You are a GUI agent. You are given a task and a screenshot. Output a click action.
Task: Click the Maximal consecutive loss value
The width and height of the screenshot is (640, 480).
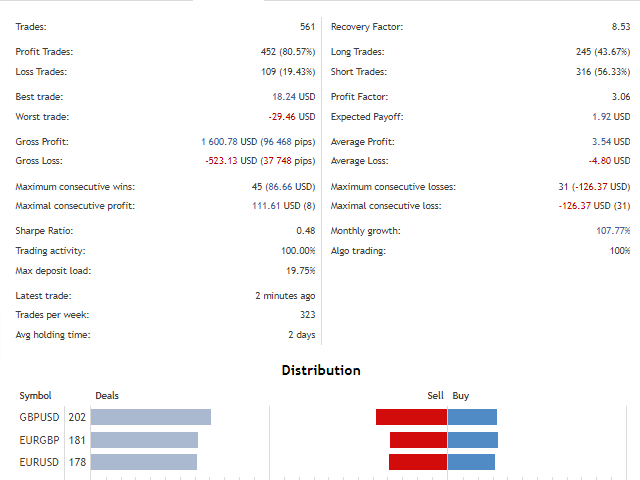(594, 206)
